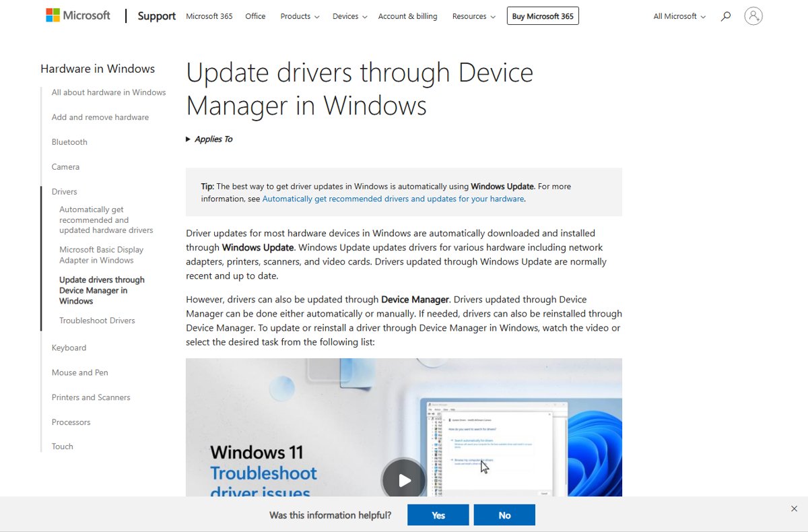Select Camera in the sidebar
Screen dimensions: 808x532
click(65, 167)
